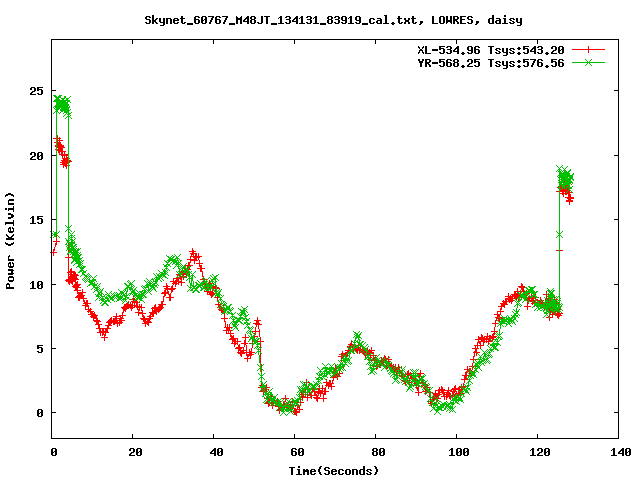Click the XL-534.96 Tsys:543.20 legend label
Screen dimensions: 640x480
(x=491, y=50)
